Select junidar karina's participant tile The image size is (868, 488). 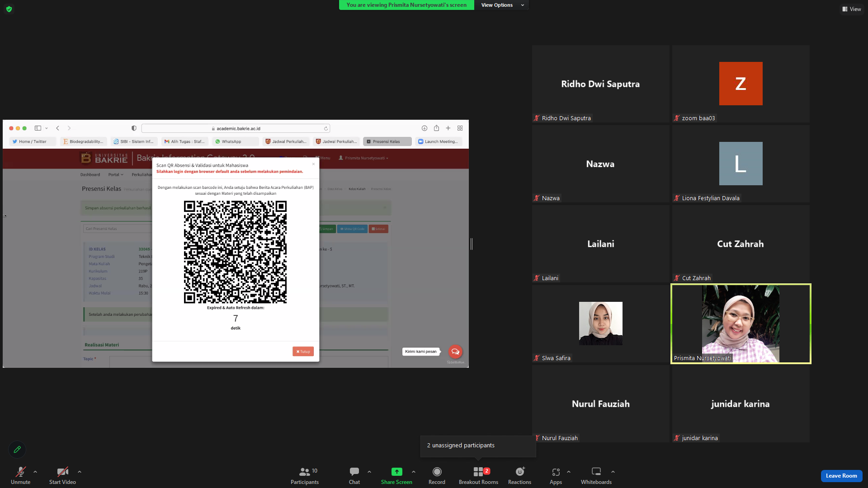[x=741, y=404]
